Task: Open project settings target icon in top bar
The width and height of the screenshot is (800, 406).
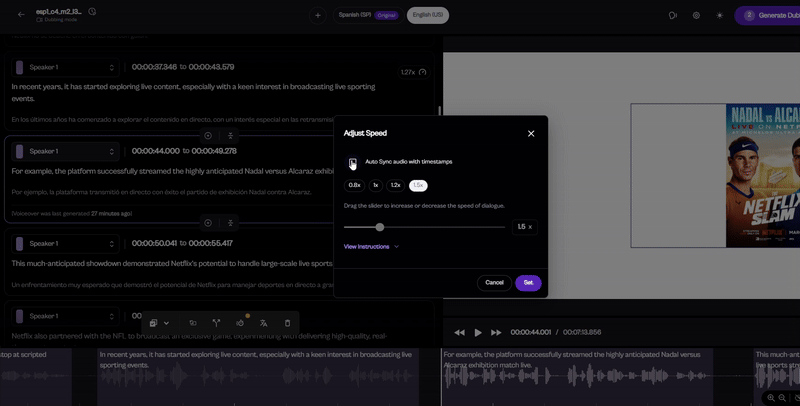Action: pyautogui.click(x=696, y=15)
